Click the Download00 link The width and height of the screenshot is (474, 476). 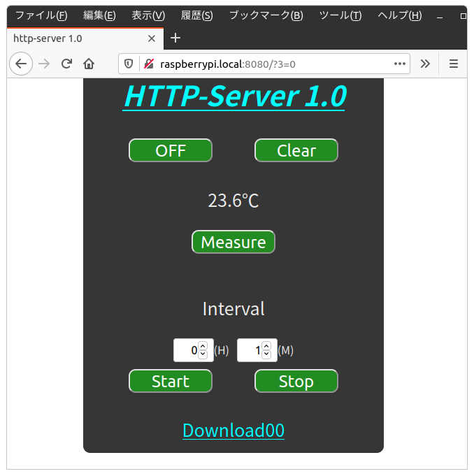233,430
